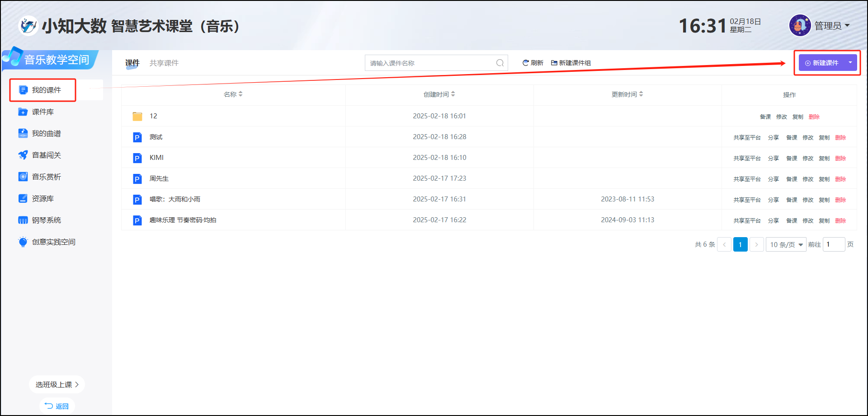Open 资源库 in the sidebar
This screenshot has width=868, height=416.
click(36, 198)
